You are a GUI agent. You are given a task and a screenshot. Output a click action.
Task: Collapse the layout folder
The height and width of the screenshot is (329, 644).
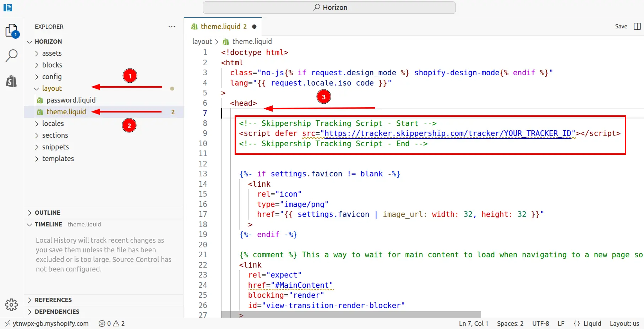[52, 88]
